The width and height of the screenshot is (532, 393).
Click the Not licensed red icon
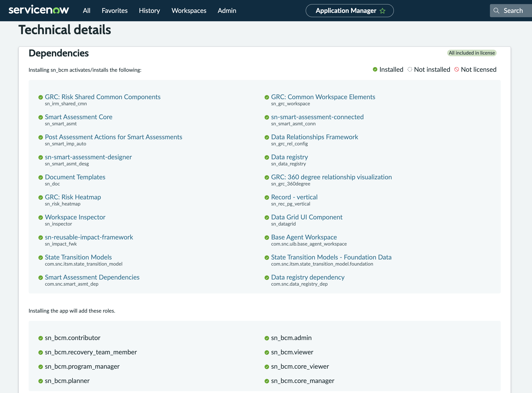point(456,70)
